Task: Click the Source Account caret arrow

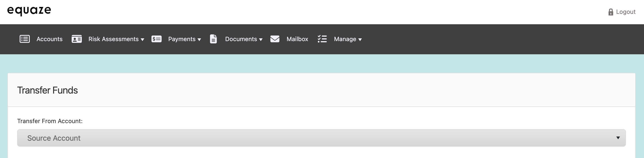Action: point(618,138)
